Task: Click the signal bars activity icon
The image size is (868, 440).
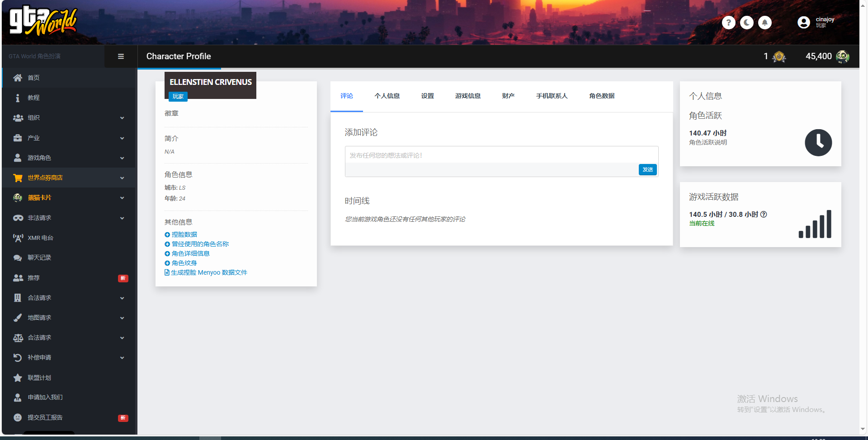Action: tap(815, 224)
